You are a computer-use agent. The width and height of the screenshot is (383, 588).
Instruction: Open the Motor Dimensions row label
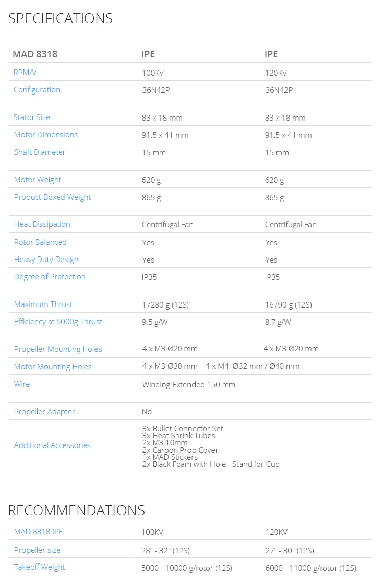46,135
